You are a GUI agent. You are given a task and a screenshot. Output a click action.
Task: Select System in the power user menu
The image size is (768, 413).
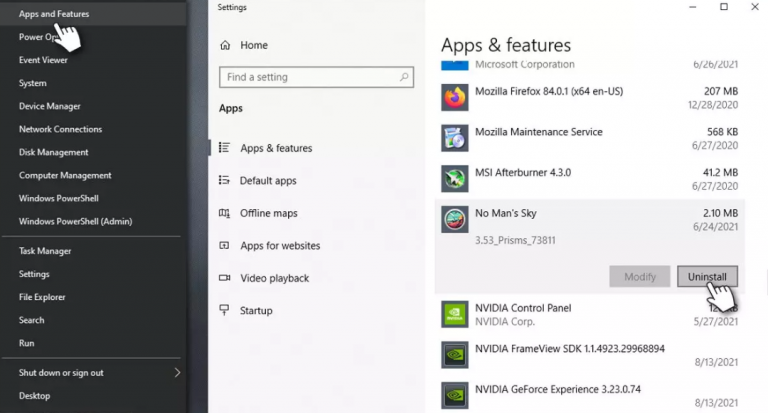pyautogui.click(x=33, y=83)
